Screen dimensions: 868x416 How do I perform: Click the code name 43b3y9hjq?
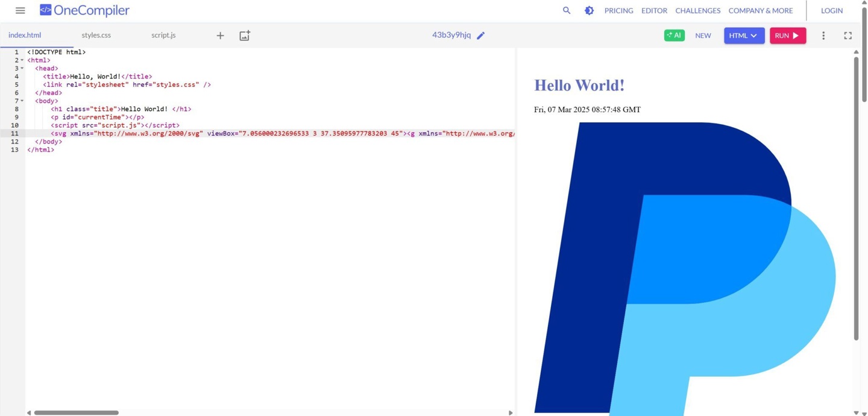[451, 35]
